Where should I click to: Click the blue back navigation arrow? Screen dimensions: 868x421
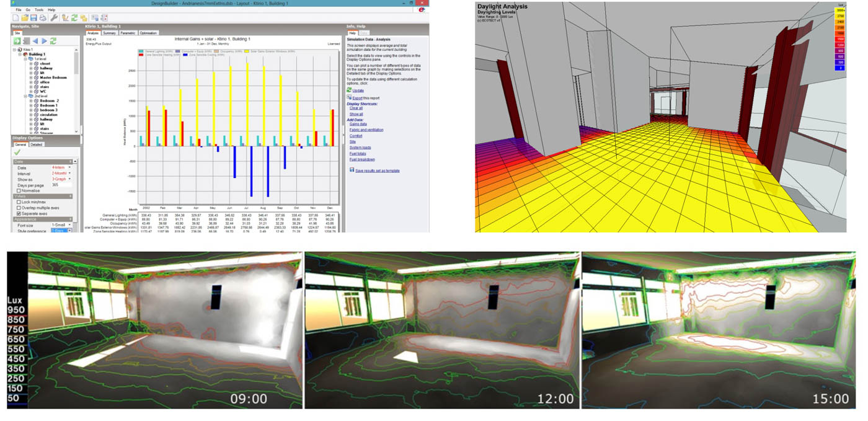(35, 41)
